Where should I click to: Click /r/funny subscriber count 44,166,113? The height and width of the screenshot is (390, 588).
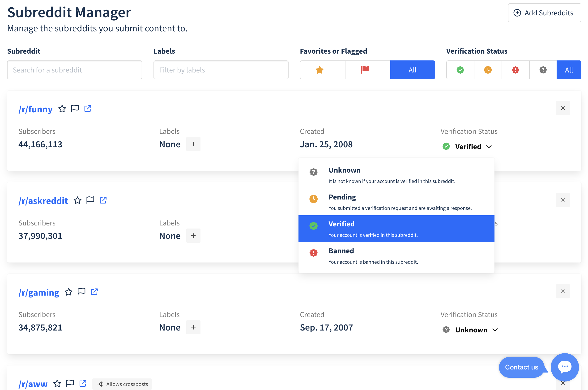pos(40,144)
